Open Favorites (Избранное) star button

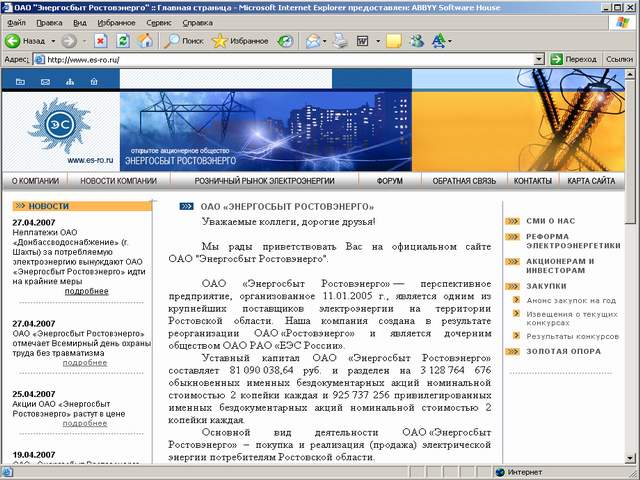(240, 41)
